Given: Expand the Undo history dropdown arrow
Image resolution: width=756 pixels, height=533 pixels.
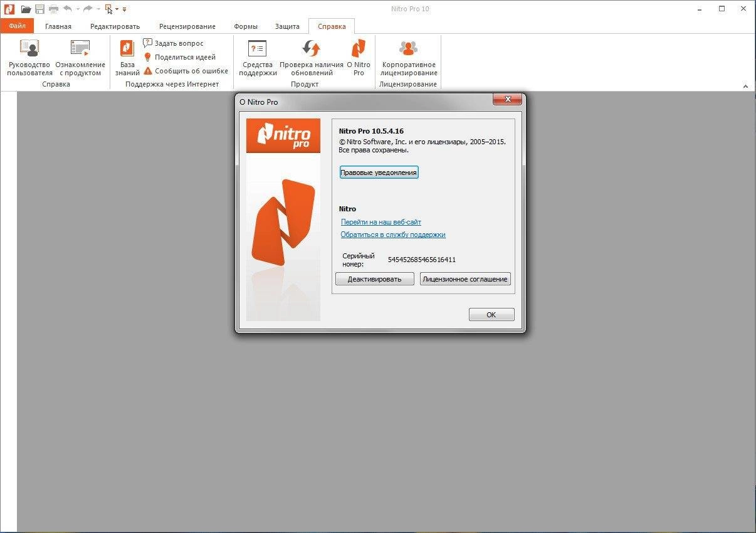Looking at the screenshot, I should tap(78, 9).
